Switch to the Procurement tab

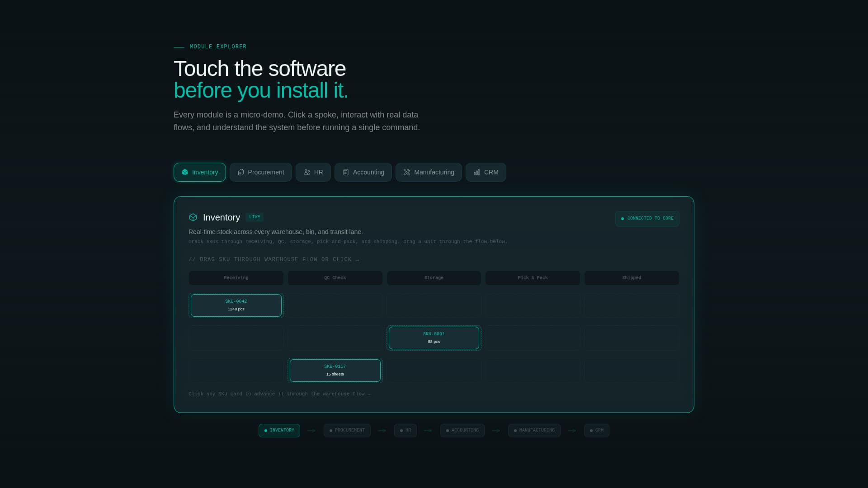[261, 172]
